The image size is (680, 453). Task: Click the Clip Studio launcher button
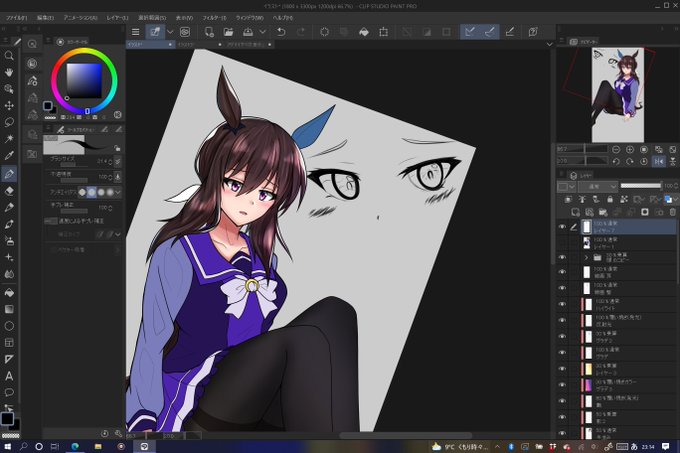pyautogui.click(x=185, y=32)
